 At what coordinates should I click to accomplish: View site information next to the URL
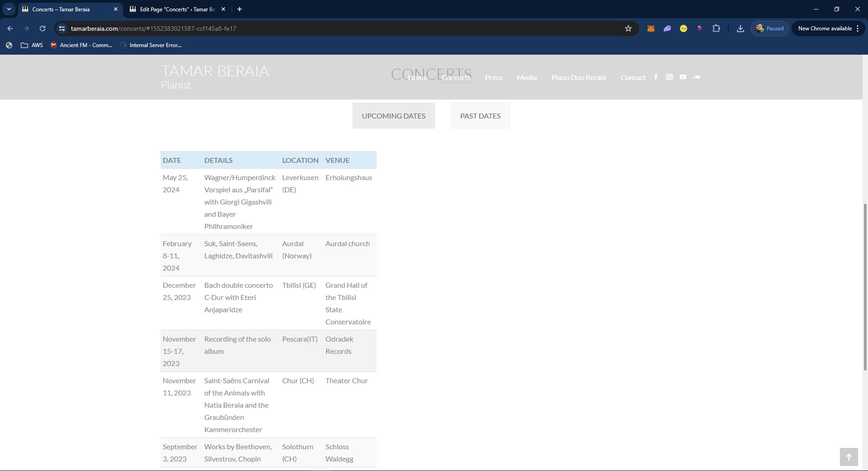click(x=62, y=29)
